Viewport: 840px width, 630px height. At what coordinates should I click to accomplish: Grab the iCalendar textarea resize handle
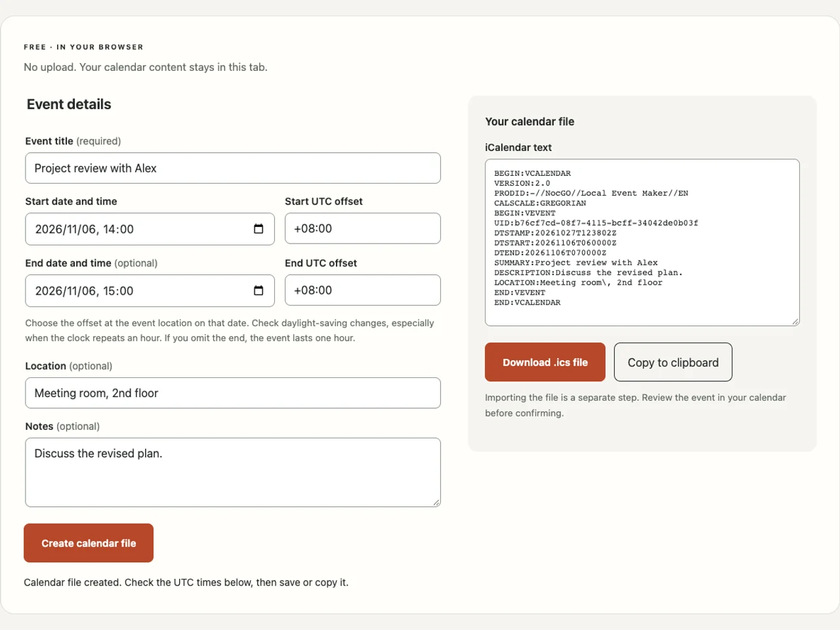(x=795, y=322)
